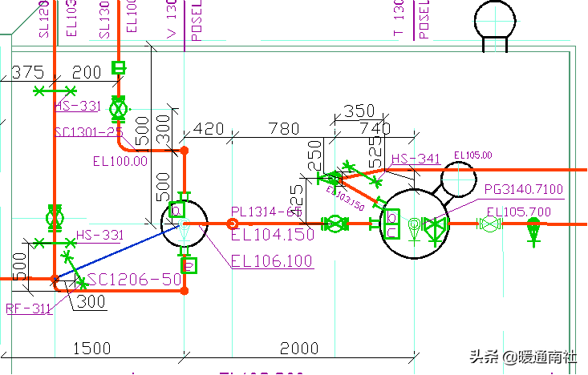Click the SC1301-25 line label

point(88,131)
